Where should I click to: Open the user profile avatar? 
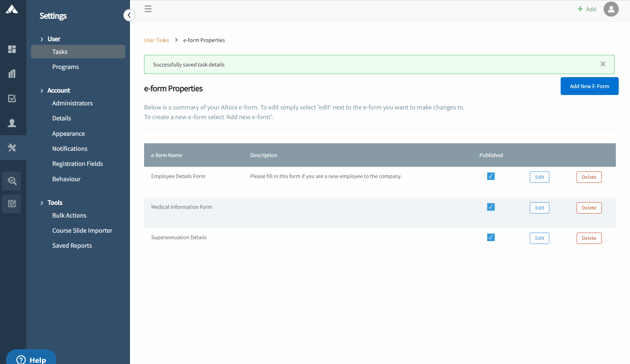(611, 9)
